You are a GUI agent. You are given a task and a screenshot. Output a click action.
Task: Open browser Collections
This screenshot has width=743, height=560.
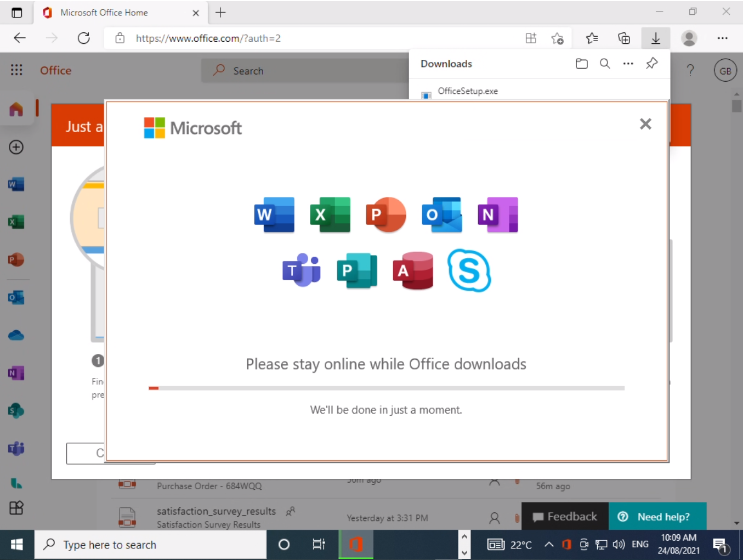tap(624, 38)
